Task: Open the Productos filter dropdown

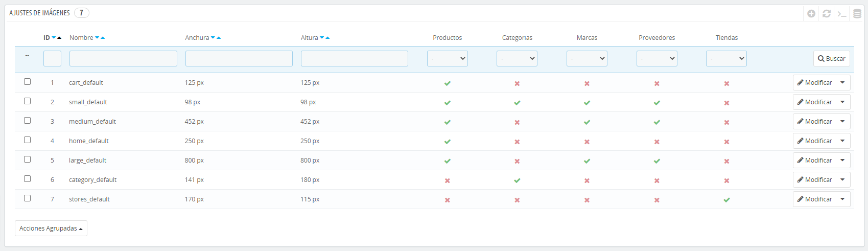Action: 448,59
